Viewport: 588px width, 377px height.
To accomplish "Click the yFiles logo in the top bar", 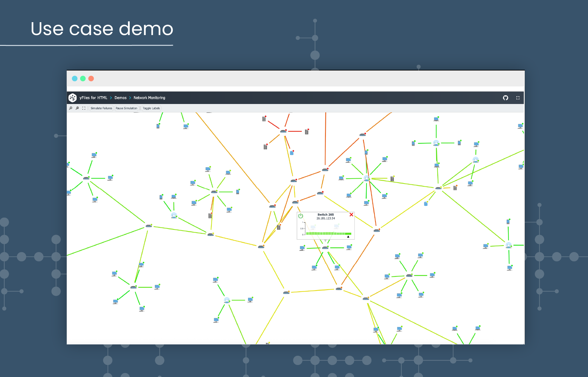I will pyautogui.click(x=73, y=98).
